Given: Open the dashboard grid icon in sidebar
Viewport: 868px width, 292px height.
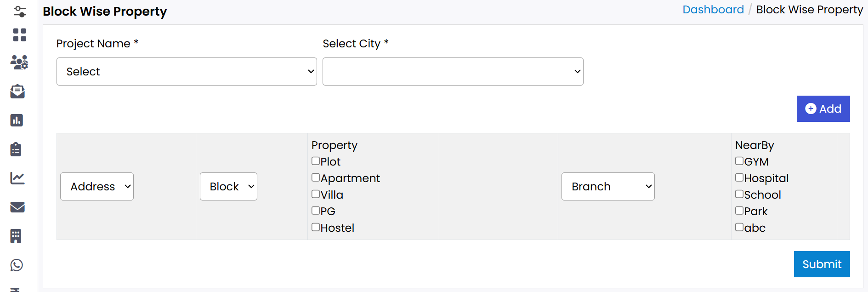Looking at the screenshot, I should [x=19, y=34].
